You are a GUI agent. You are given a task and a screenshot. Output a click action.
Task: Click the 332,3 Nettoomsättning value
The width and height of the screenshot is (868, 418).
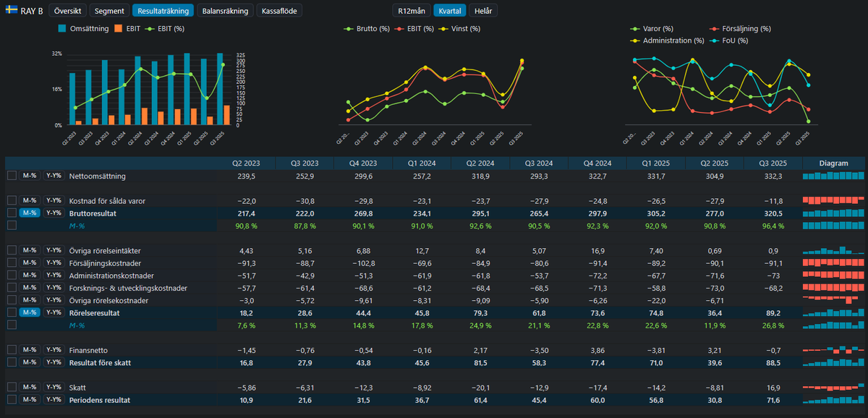[x=773, y=176]
